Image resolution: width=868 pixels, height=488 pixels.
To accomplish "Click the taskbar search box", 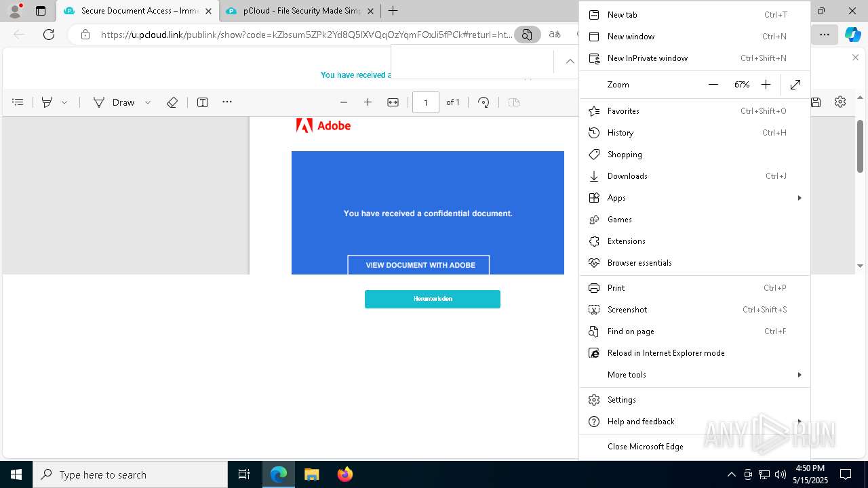I will [130, 474].
